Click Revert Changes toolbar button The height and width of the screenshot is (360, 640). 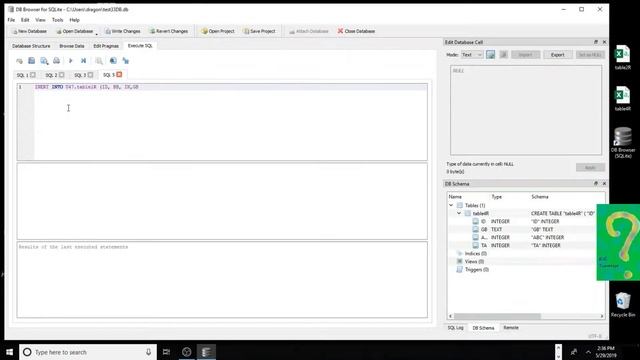pyautogui.click(x=169, y=31)
